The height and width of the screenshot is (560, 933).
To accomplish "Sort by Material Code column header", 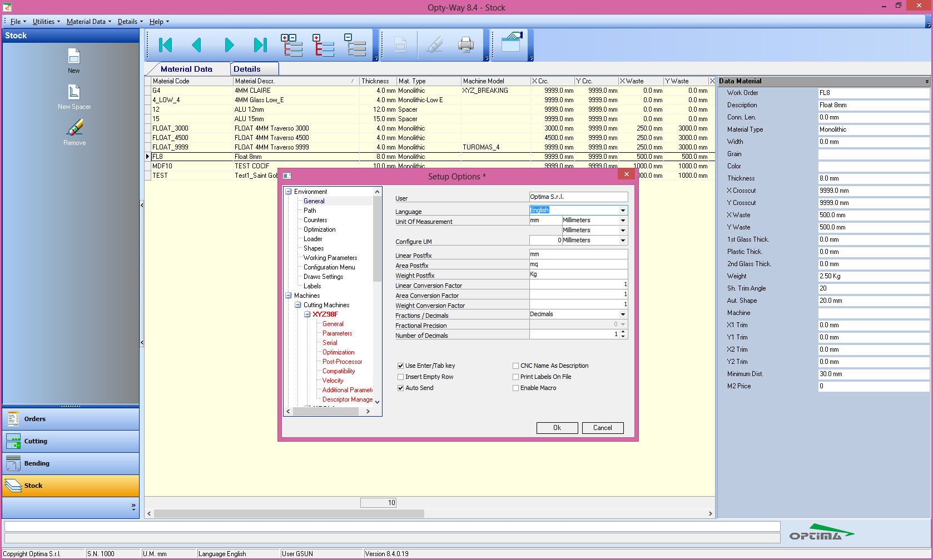I will tap(192, 81).
